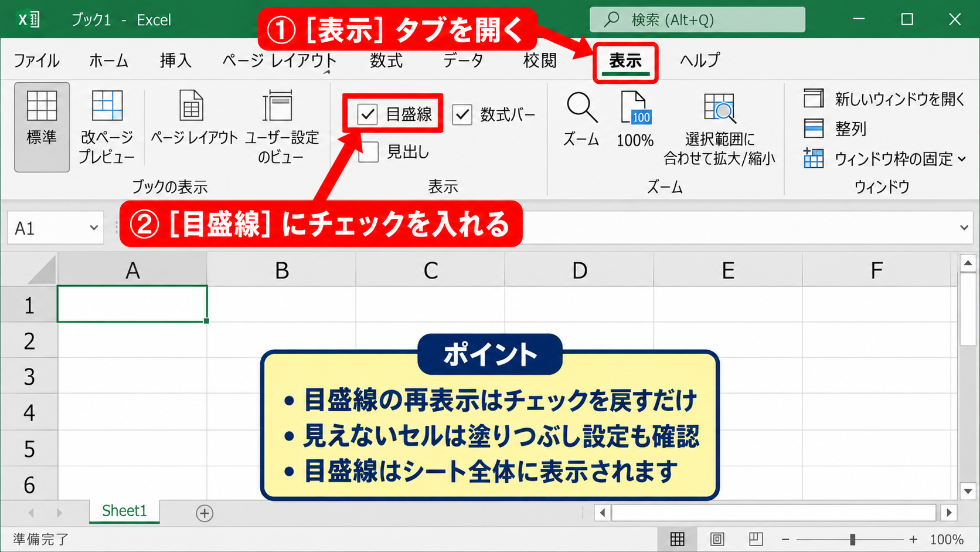Open ユーザー設定のビュー custom views
This screenshot has height=552, width=980.
pyautogui.click(x=281, y=127)
